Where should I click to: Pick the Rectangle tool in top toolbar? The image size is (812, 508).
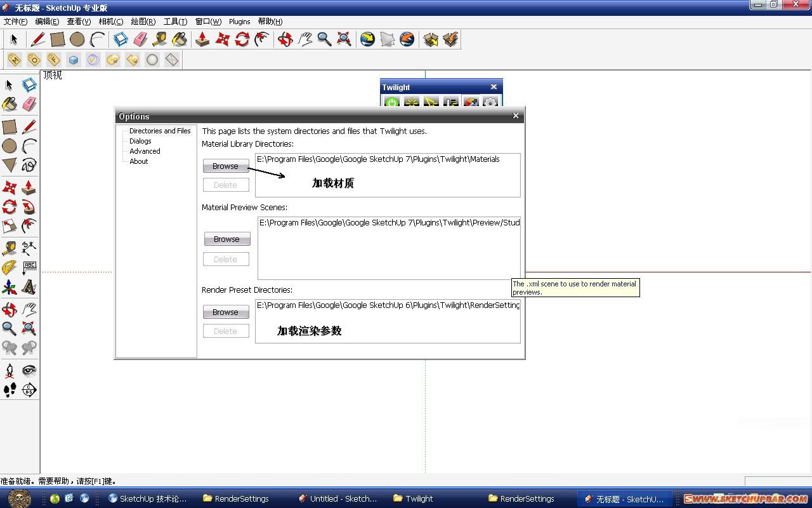tap(58, 39)
